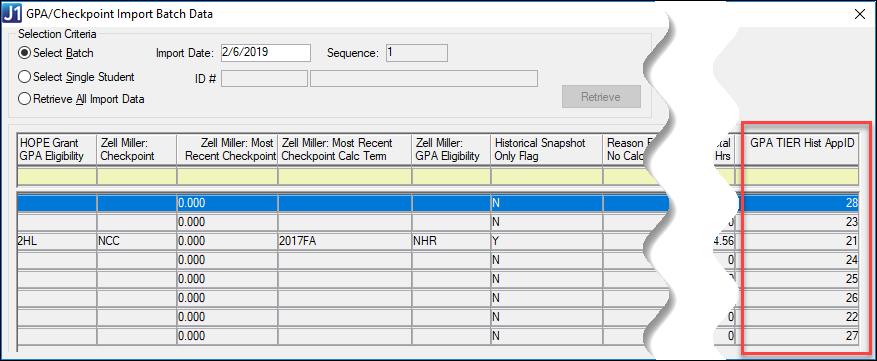The image size is (877, 361).
Task: Click the Historical Snapshot Only Flag column header
Action: [x=546, y=150]
